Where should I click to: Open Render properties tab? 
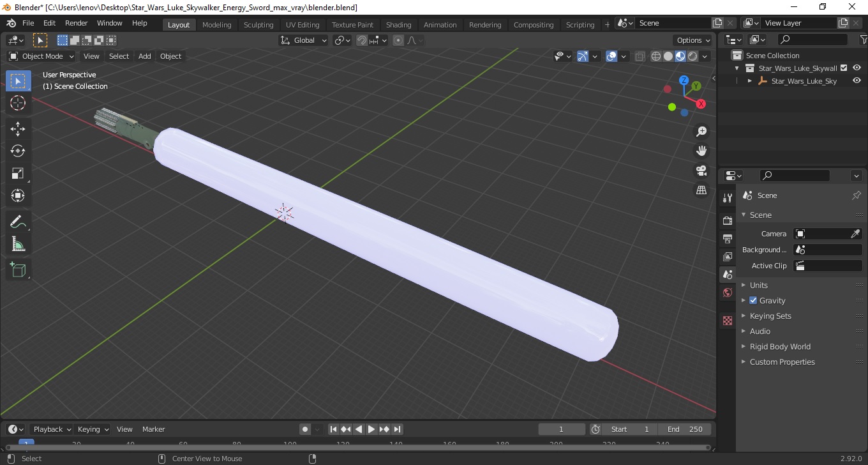pos(727,220)
